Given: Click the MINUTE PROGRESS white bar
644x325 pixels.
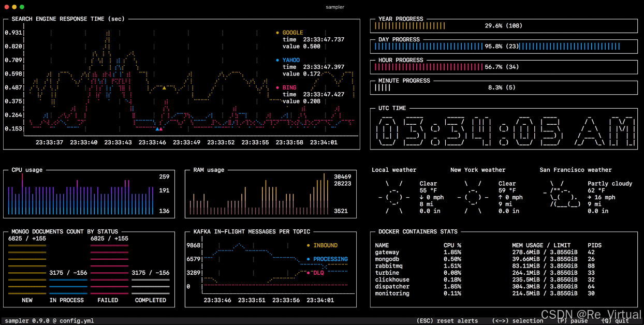Looking at the screenshot, I should [382, 87].
